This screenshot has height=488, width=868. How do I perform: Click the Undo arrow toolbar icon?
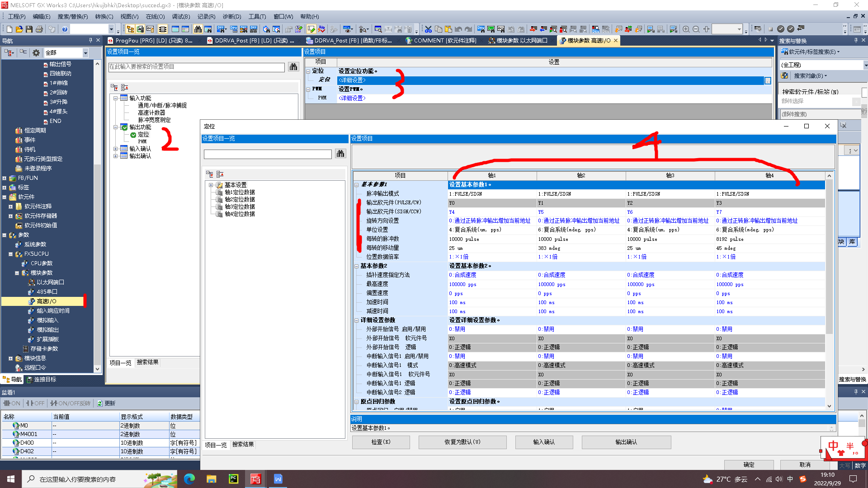coord(458,29)
